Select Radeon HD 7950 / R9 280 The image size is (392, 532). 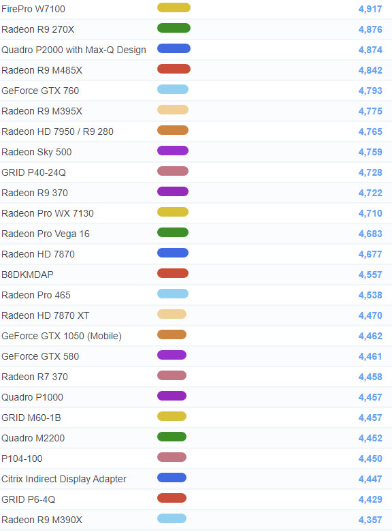(57, 131)
